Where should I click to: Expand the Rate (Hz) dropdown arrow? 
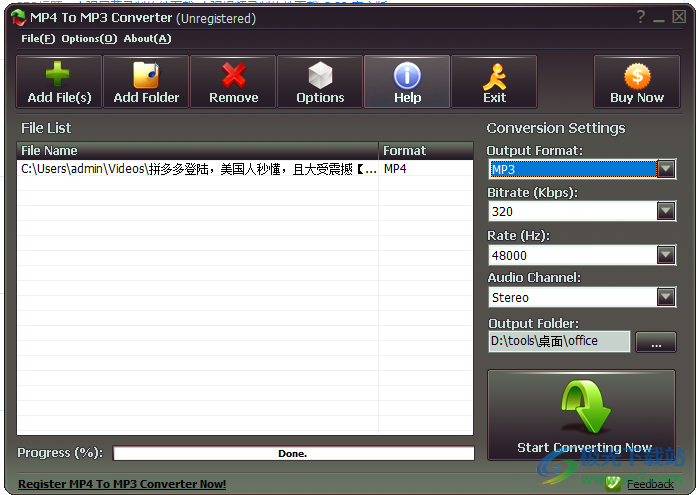click(666, 255)
